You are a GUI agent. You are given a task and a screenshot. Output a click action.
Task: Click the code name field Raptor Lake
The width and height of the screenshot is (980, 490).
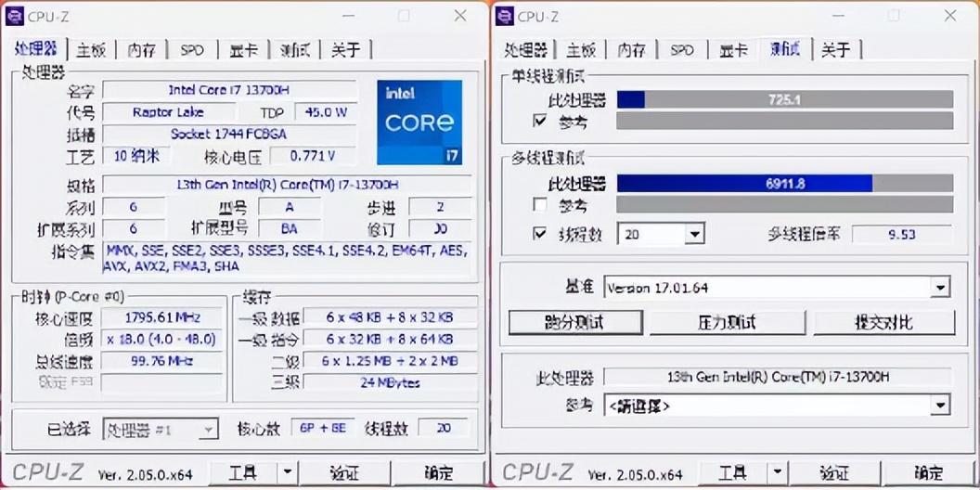pos(169,112)
